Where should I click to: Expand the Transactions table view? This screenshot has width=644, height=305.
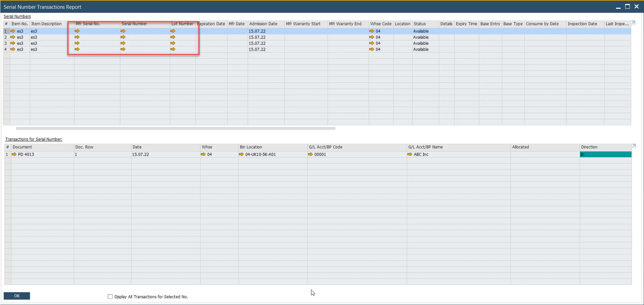click(x=634, y=146)
